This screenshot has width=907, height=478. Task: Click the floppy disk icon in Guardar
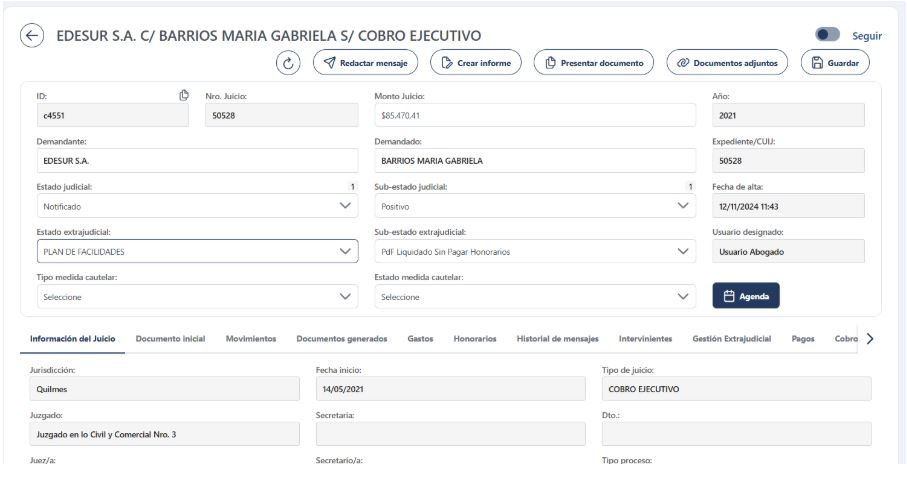click(x=817, y=63)
